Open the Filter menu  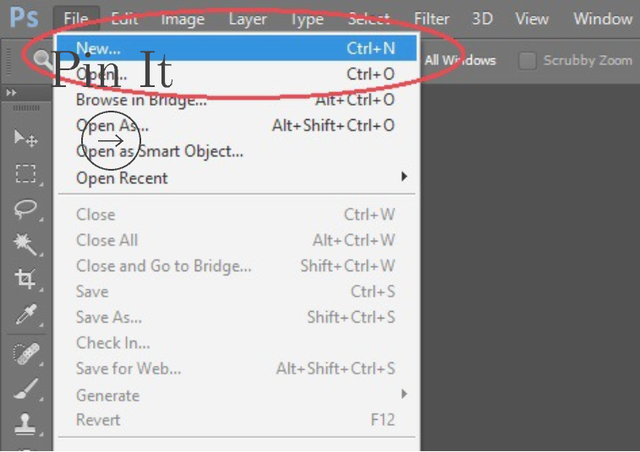point(431,19)
